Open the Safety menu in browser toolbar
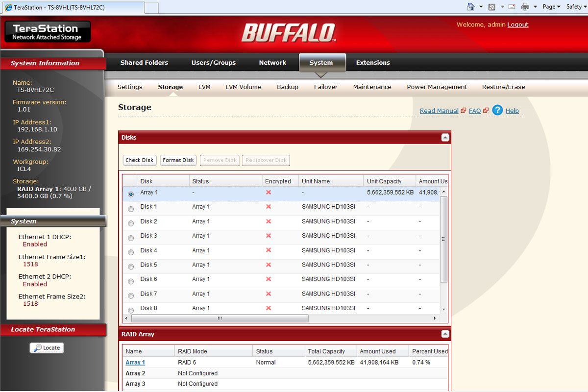 (x=576, y=7)
